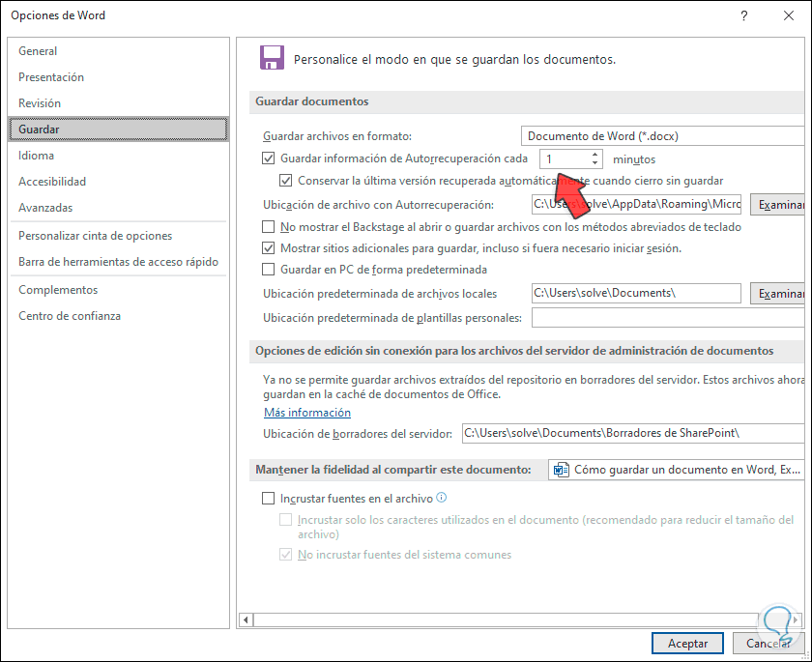This screenshot has height=662, width=812.
Task: Click the horizontal scrollbar track
Action: (506, 619)
